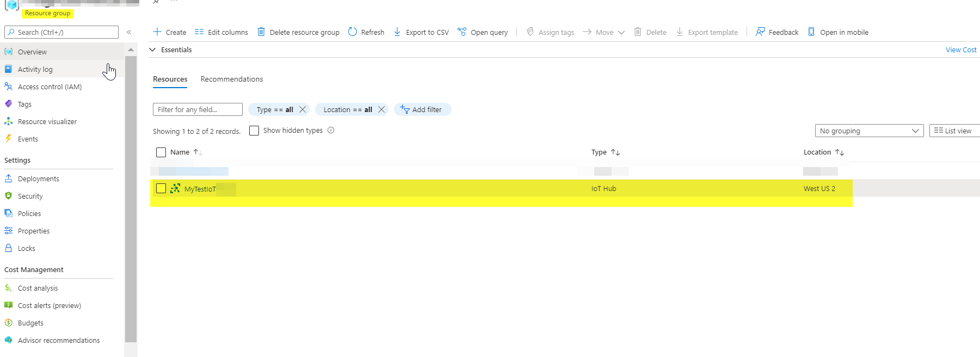Open in mobile
This screenshot has width=980, height=357.
(838, 32)
